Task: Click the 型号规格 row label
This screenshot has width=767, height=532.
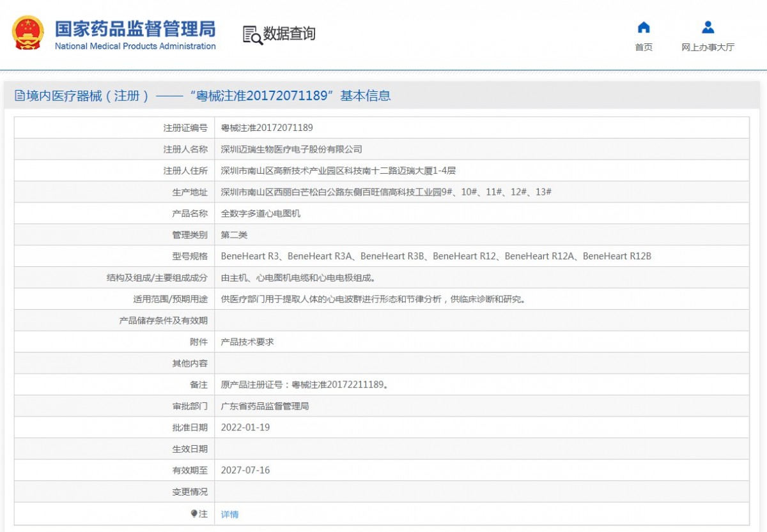Action: click(190, 256)
